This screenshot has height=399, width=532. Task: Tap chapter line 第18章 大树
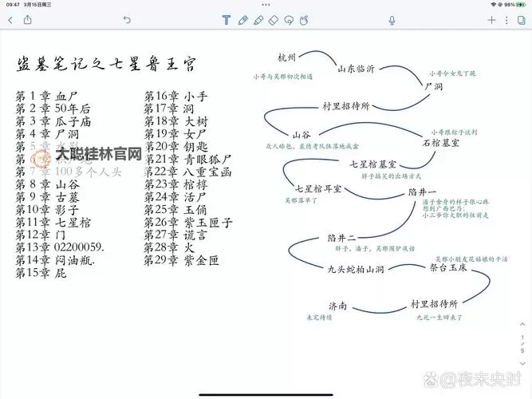pyautogui.click(x=175, y=121)
